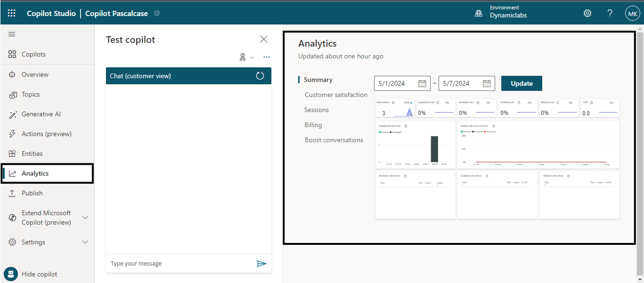Screen dimensions: 644x283
Task: Click the hamburger menu to collapse sidebar
Action: [x=12, y=34]
